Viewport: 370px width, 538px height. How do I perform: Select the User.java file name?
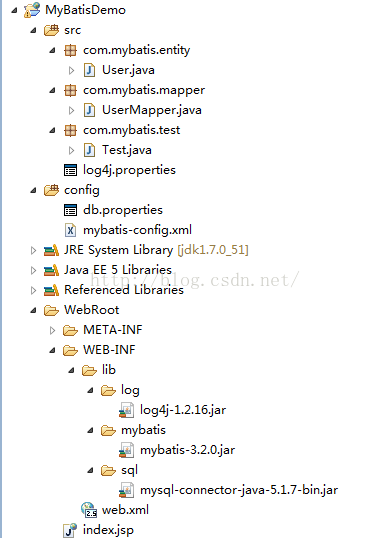point(128,70)
